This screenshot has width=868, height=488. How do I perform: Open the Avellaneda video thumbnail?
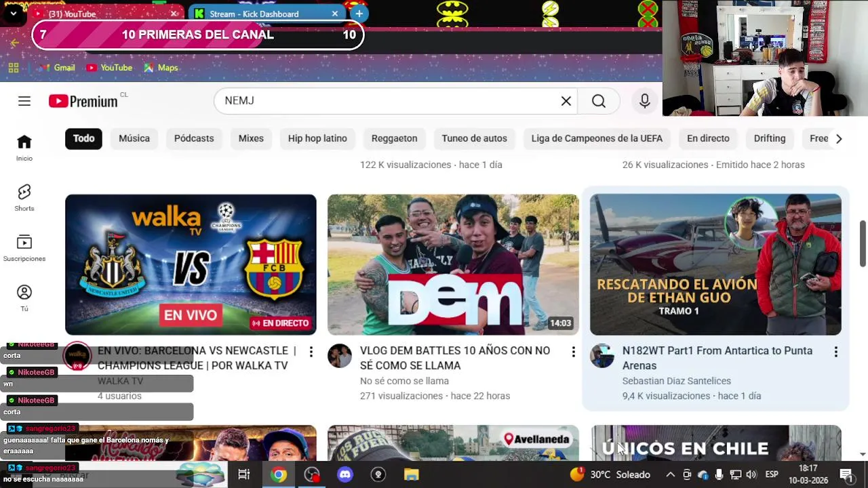(453, 443)
